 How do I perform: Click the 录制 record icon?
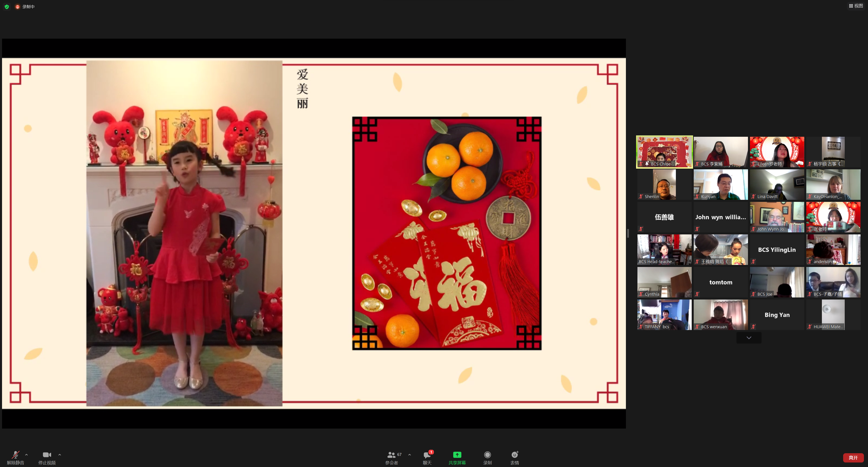pyautogui.click(x=487, y=455)
